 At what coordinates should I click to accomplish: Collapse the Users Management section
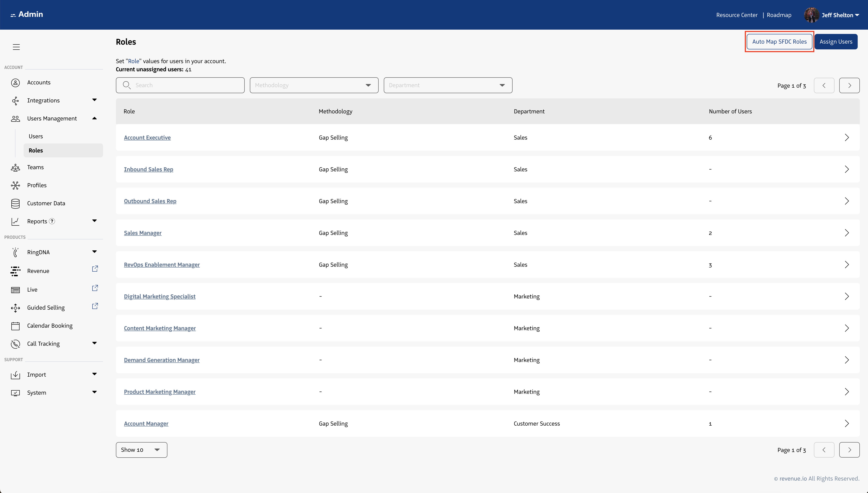tap(94, 118)
